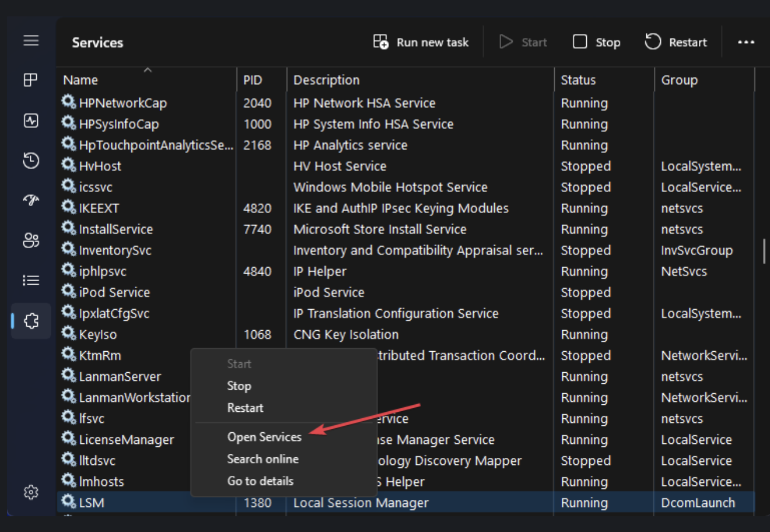Click the HP Analytics service description
This screenshot has width=770, height=532.
[351, 145]
